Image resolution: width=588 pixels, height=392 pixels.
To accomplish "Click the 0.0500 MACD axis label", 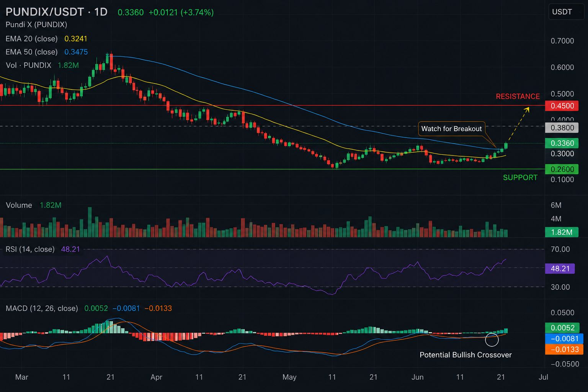I will (x=562, y=313).
